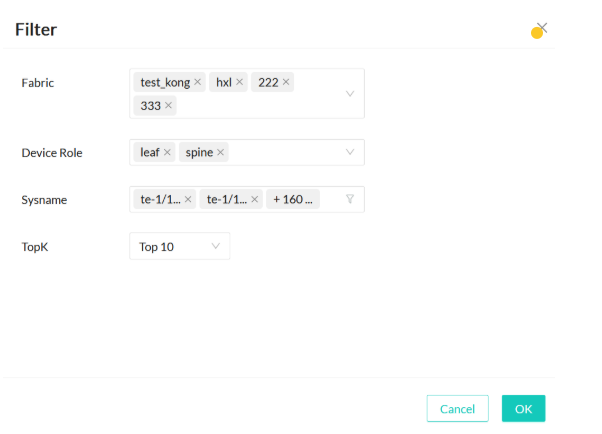602x434 pixels.
Task: Remove the spine device role tag
Action: tap(221, 152)
